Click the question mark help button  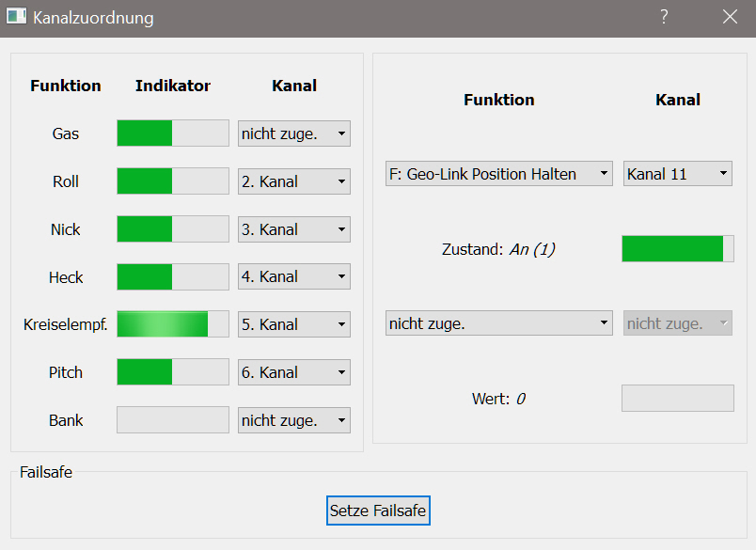tap(664, 17)
